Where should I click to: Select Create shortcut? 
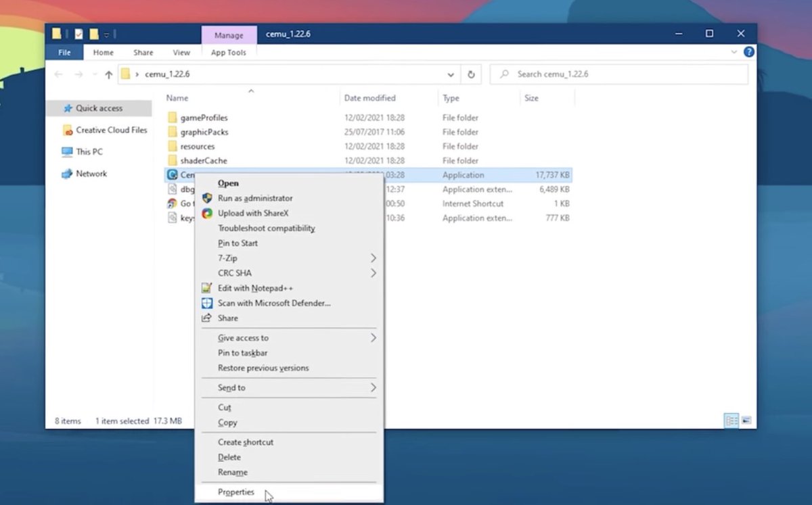[x=246, y=442]
